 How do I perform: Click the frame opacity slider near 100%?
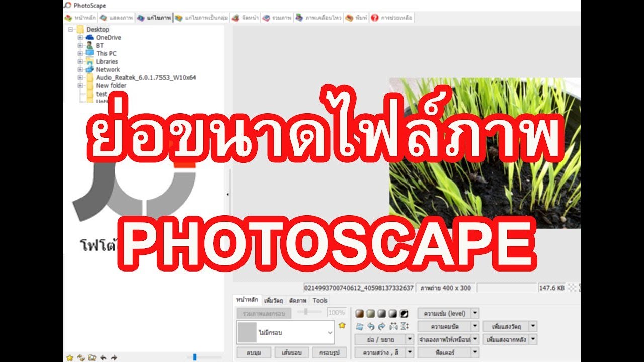305,312
